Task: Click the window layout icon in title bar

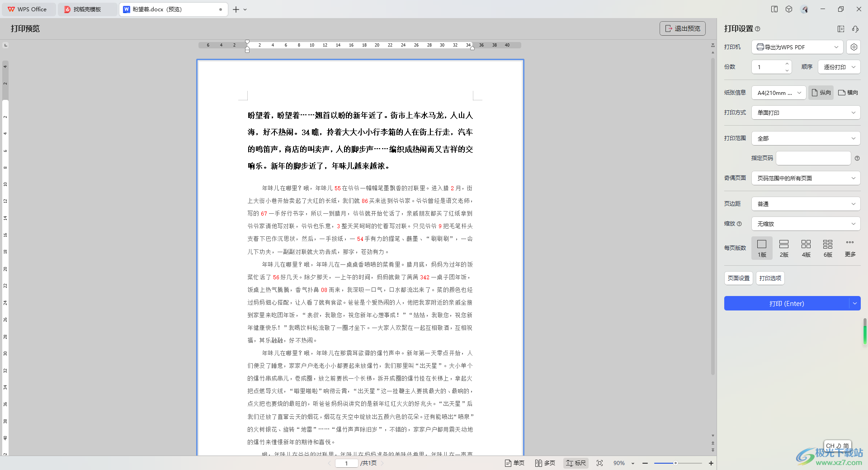Action: (774, 9)
